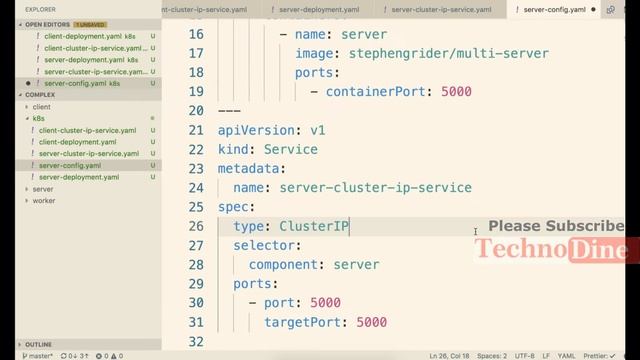Click the 'component: server' line

[314, 264]
